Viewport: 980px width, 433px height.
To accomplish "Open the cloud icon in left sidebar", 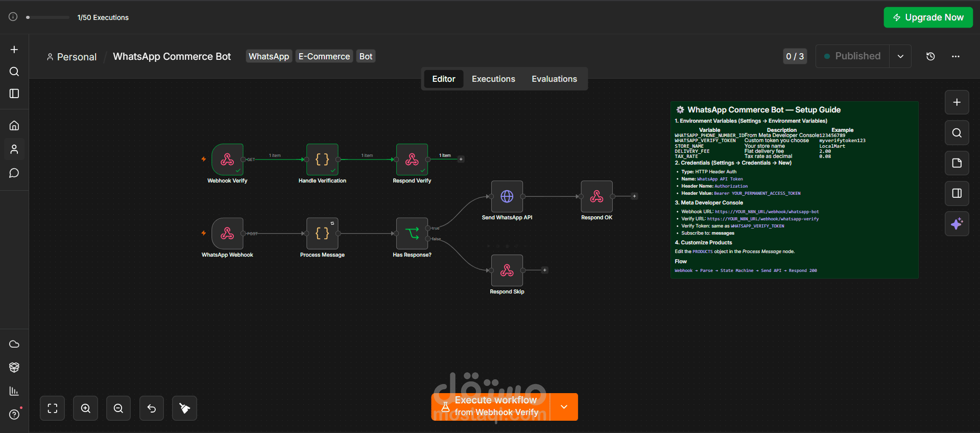I will (x=14, y=344).
